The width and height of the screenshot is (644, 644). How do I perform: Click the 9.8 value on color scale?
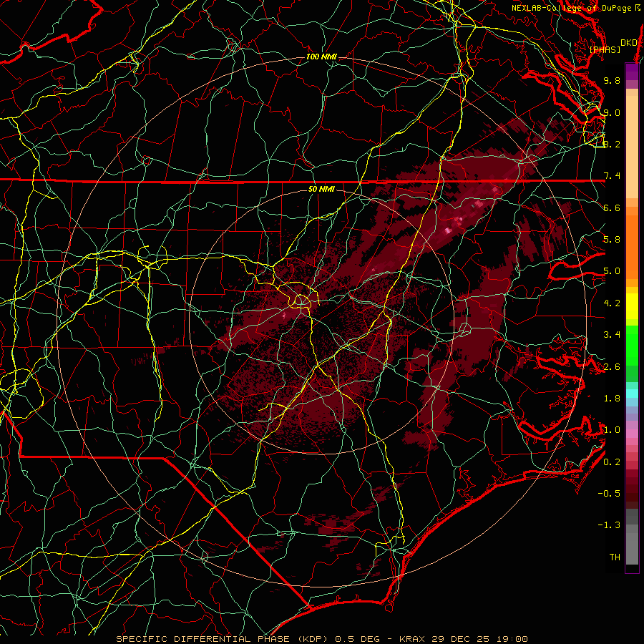point(612,80)
